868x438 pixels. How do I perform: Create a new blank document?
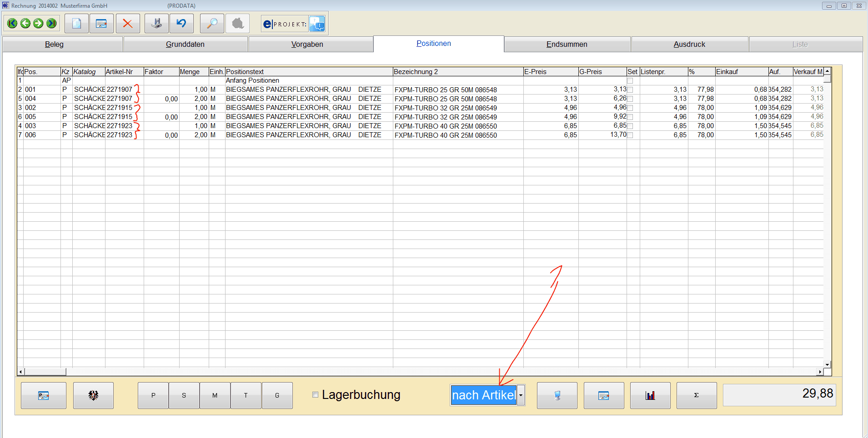(76, 24)
